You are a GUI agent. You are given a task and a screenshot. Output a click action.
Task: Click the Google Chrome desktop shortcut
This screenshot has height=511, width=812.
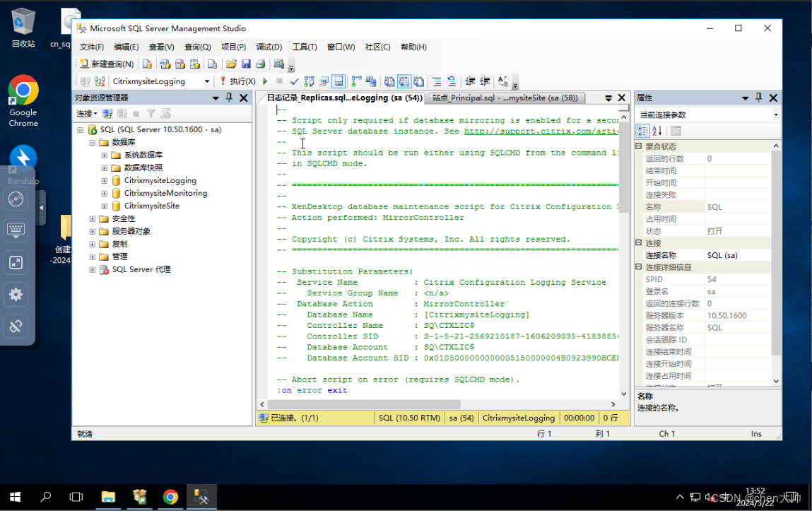tap(23, 101)
